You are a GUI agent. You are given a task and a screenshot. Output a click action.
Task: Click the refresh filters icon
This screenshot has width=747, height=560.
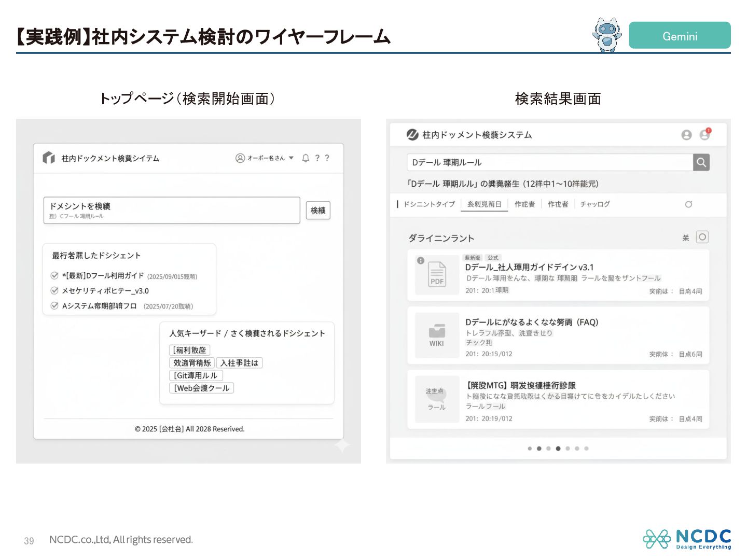click(x=688, y=204)
